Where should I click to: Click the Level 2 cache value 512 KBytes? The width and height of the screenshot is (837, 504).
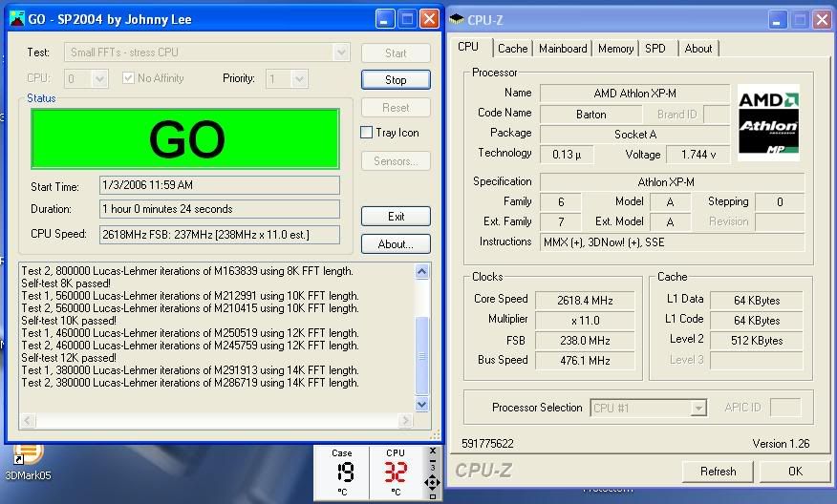(x=757, y=340)
